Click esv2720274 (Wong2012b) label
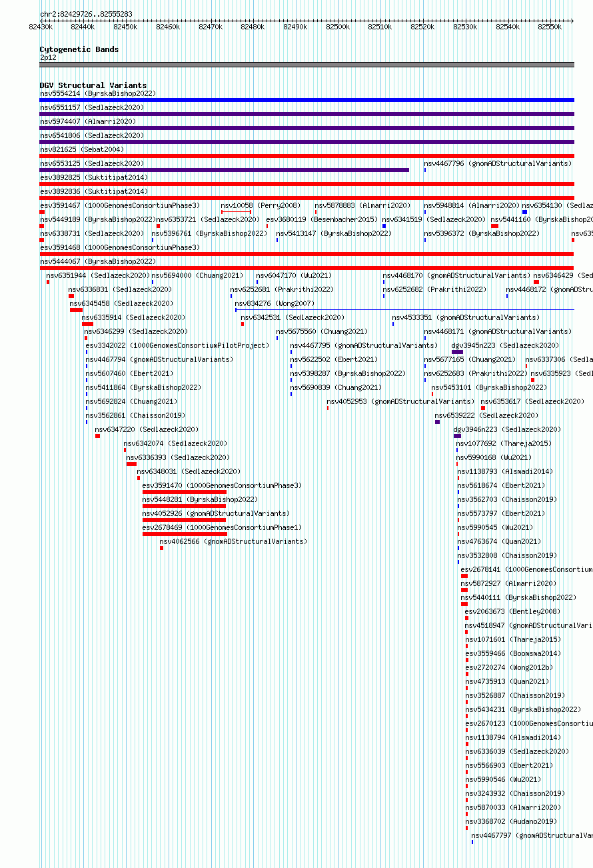The width and height of the screenshot is (593, 868). (509, 668)
